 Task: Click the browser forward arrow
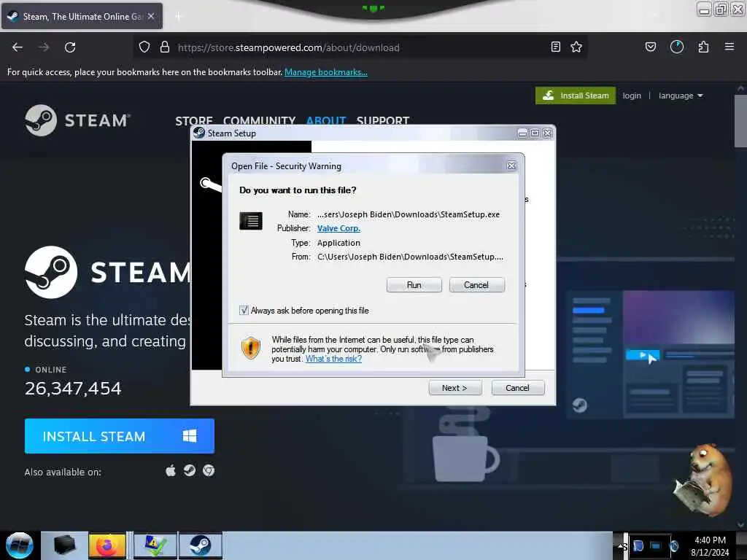click(44, 47)
